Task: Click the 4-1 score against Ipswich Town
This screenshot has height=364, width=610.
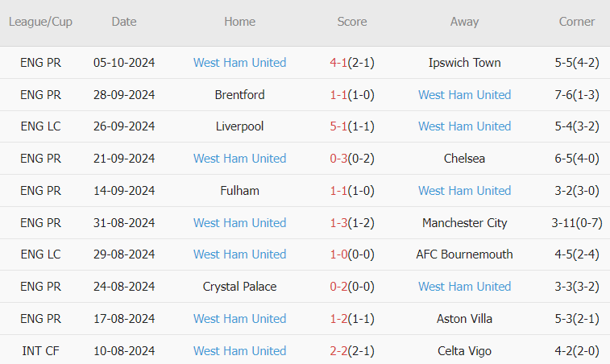Action: click(338, 63)
